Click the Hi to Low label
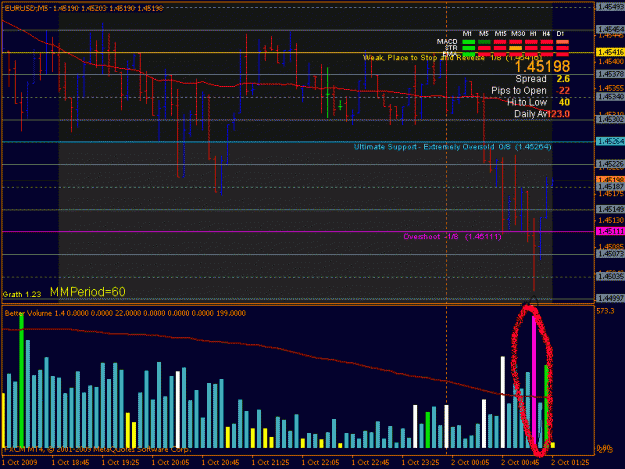 [527, 102]
